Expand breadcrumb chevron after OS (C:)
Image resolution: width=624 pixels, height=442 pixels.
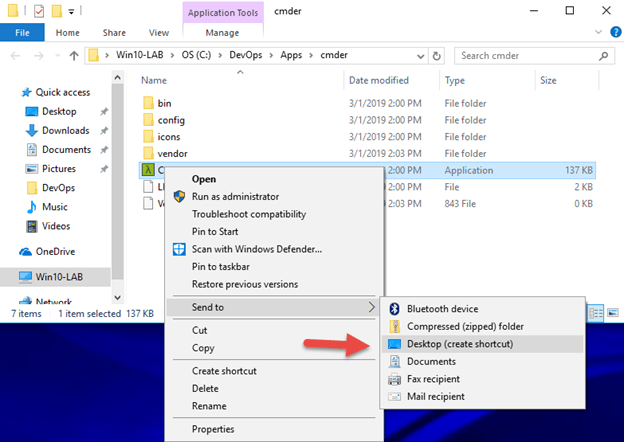click(x=220, y=55)
